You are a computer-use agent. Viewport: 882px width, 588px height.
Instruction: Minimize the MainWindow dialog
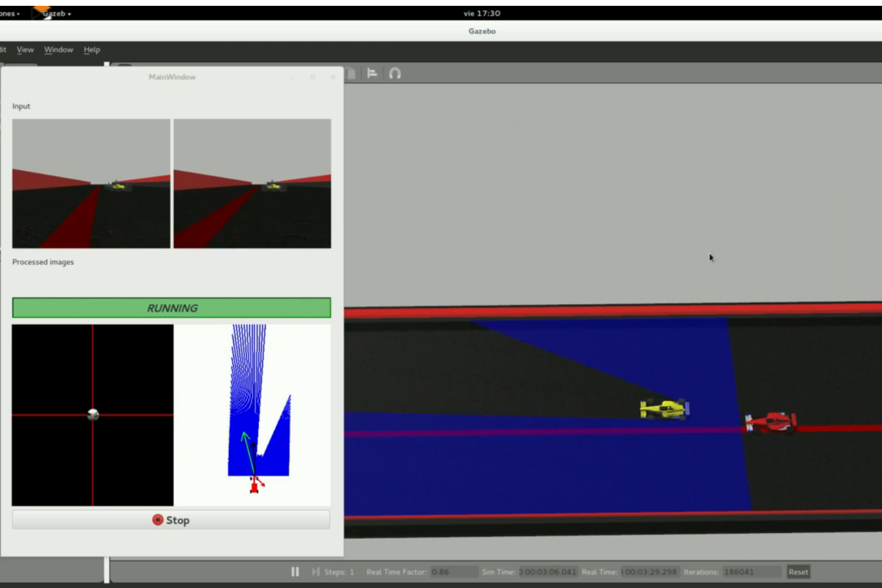point(292,77)
